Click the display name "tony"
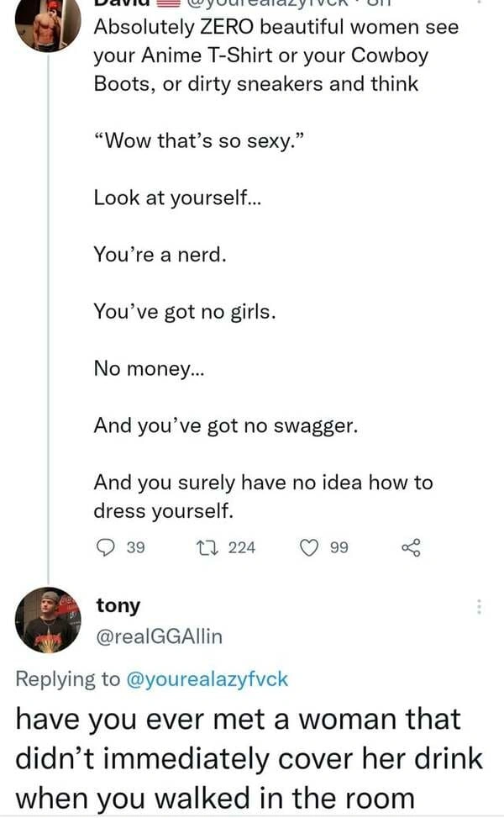This screenshot has width=504, height=818. pos(118,605)
